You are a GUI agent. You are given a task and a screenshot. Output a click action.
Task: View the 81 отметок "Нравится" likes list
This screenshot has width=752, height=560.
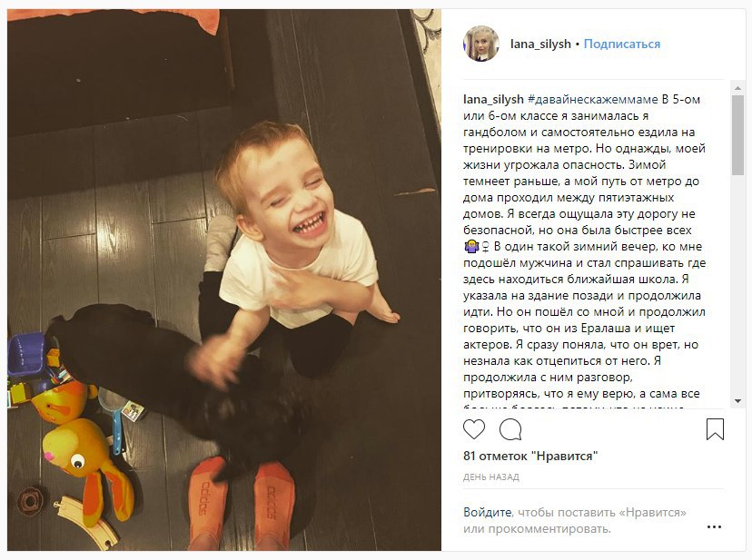(530, 456)
